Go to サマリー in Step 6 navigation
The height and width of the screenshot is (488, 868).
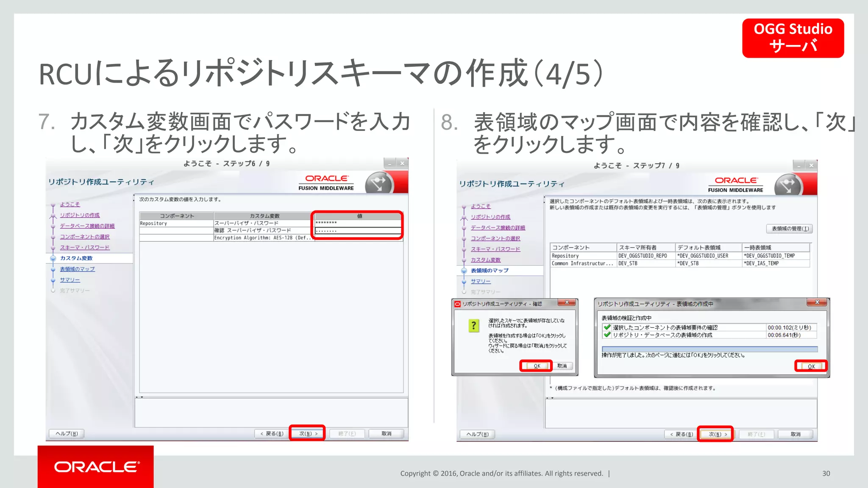(x=70, y=280)
